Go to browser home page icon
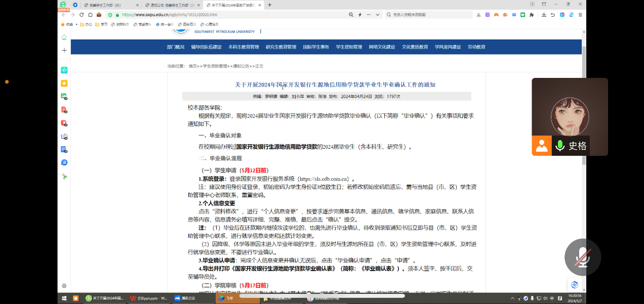 click(90, 15)
